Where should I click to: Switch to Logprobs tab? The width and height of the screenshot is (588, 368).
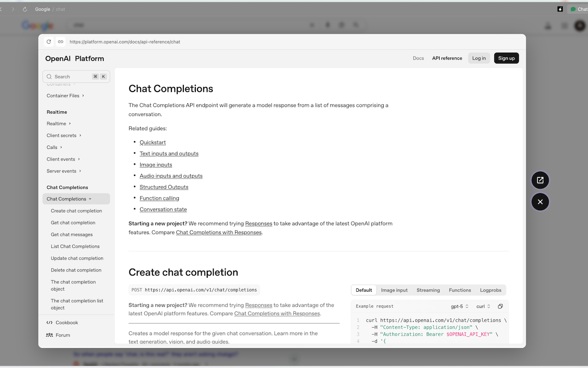491,290
